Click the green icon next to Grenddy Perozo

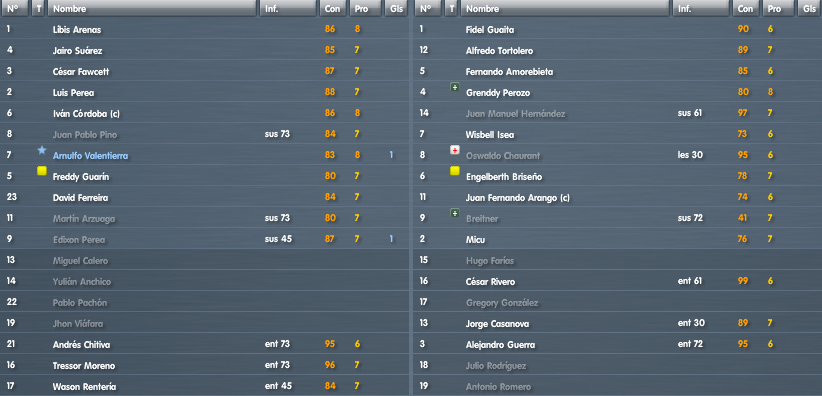point(455,87)
